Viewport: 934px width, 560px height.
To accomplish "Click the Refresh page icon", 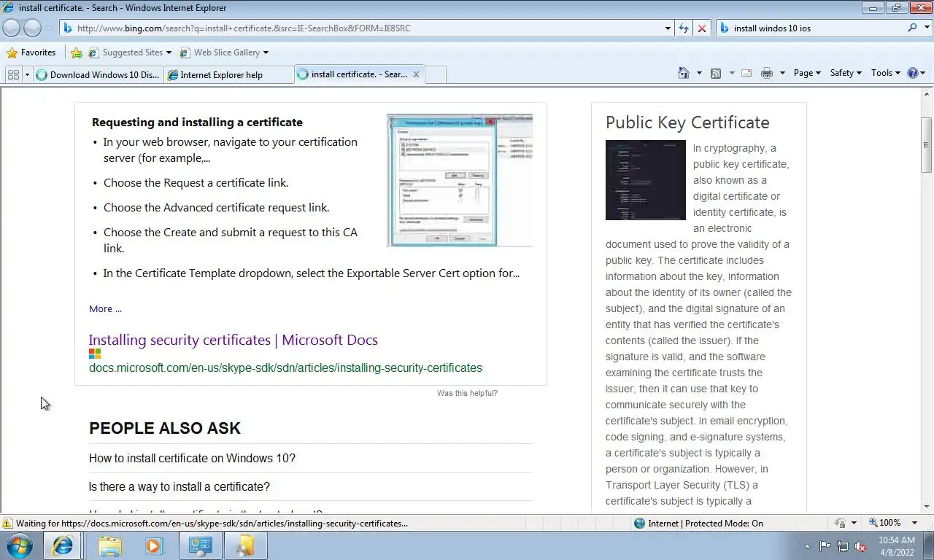I will pos(684,28).
